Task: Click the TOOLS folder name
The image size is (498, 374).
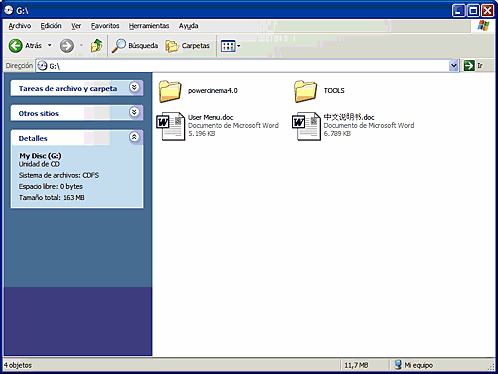Action: (x=334, y=91)
